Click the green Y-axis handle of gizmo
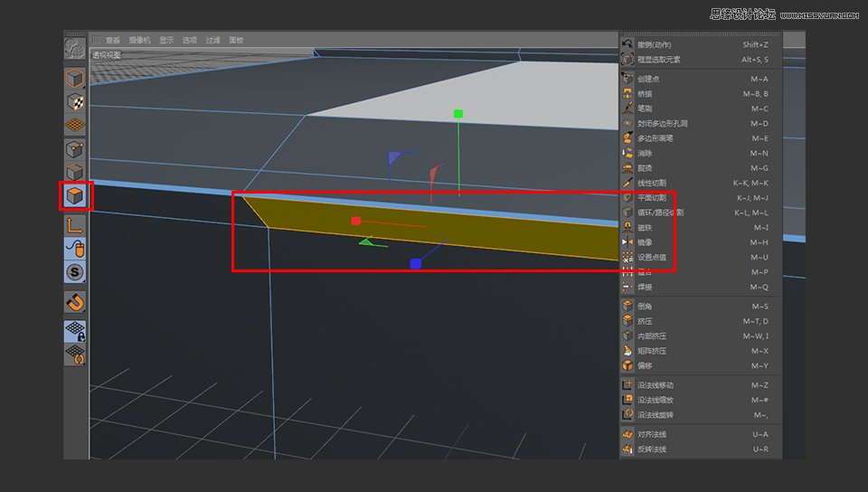 point(458,114)
